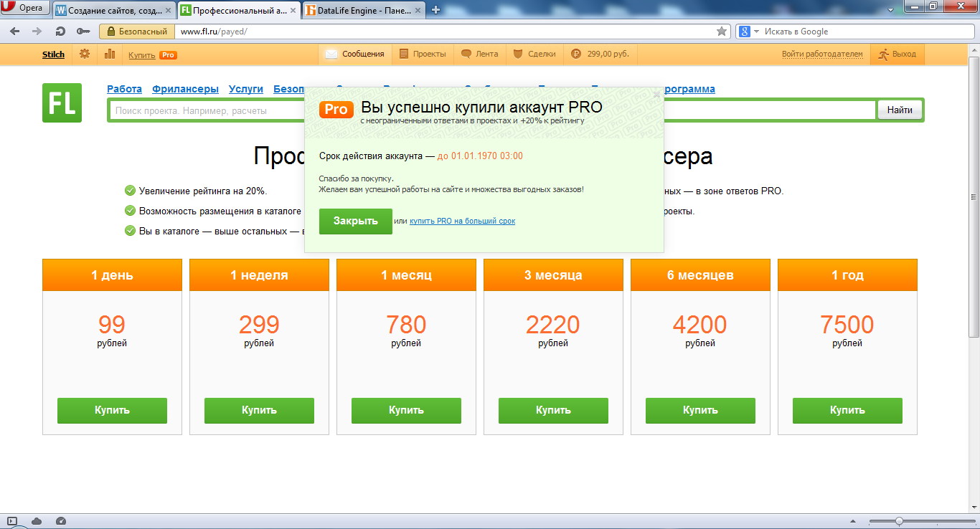This screenshot has height=529, width=980.
Task: Open 'Сделки' deals section
Action: click(x=535, y=54)
